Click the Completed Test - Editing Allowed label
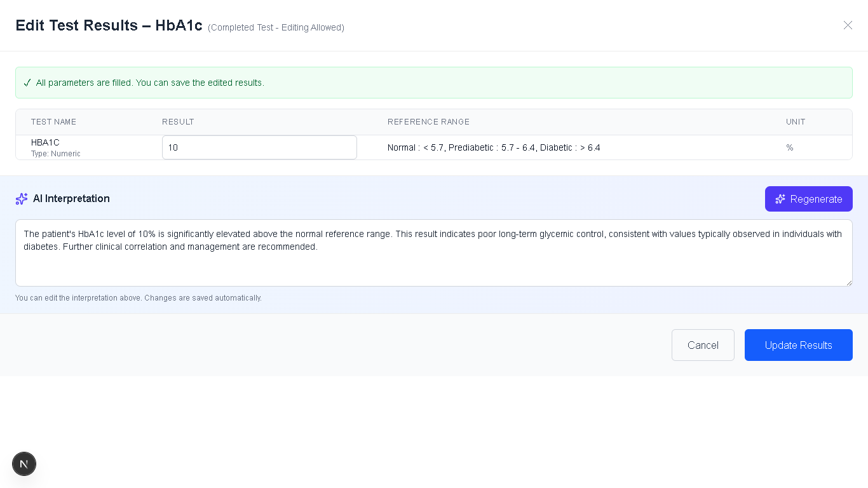Image resolution: width=868 pixels, height=488 pixels. (276, 27)
